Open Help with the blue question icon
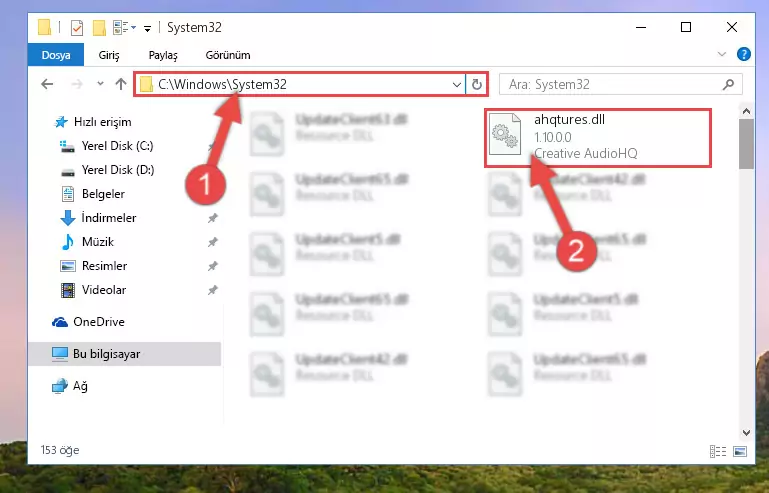 pos(743,54)
